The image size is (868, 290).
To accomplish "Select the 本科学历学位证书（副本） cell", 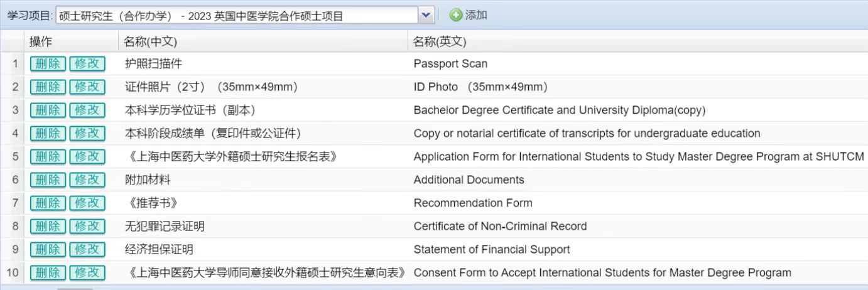I will point(263,110).
